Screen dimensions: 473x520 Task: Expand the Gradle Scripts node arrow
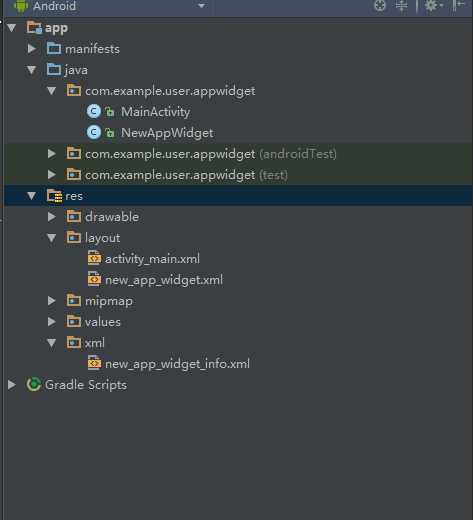(12, 385)
